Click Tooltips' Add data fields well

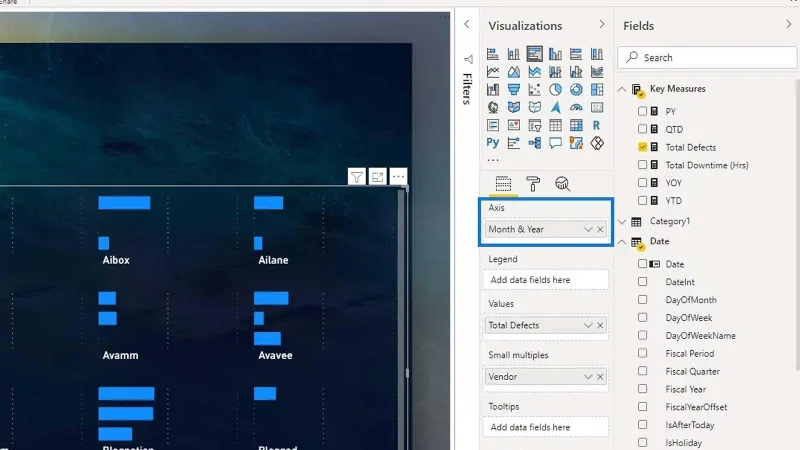pos(545,427)
